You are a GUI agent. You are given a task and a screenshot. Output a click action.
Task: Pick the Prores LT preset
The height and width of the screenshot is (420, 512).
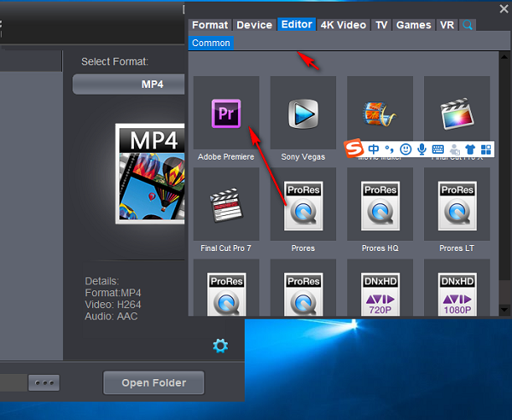tap(457, 204)
